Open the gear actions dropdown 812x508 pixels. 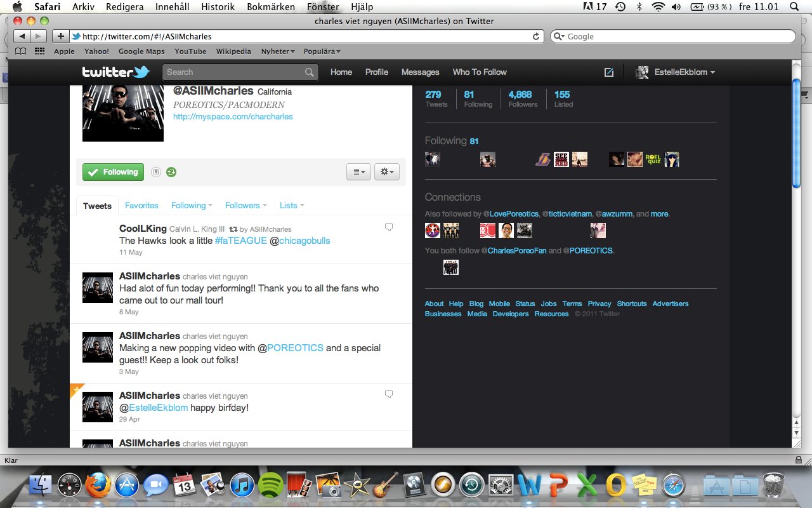[x=386, y=172]
